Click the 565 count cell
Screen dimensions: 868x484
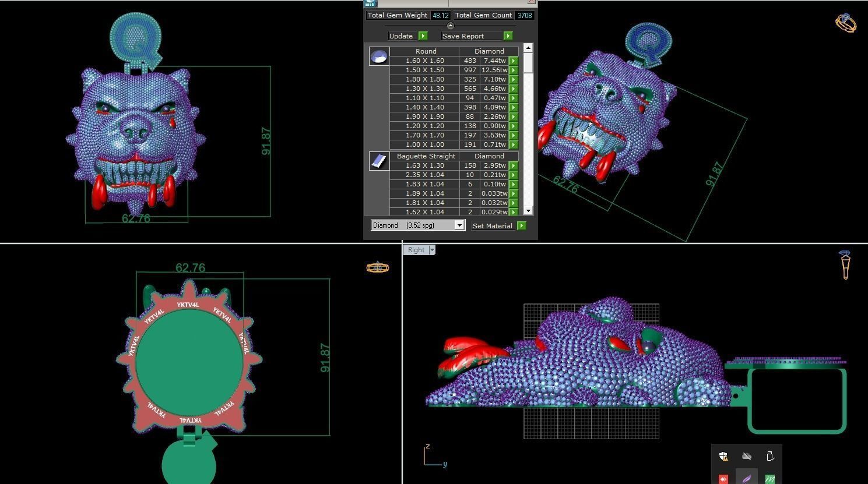[x=469, y=89]
